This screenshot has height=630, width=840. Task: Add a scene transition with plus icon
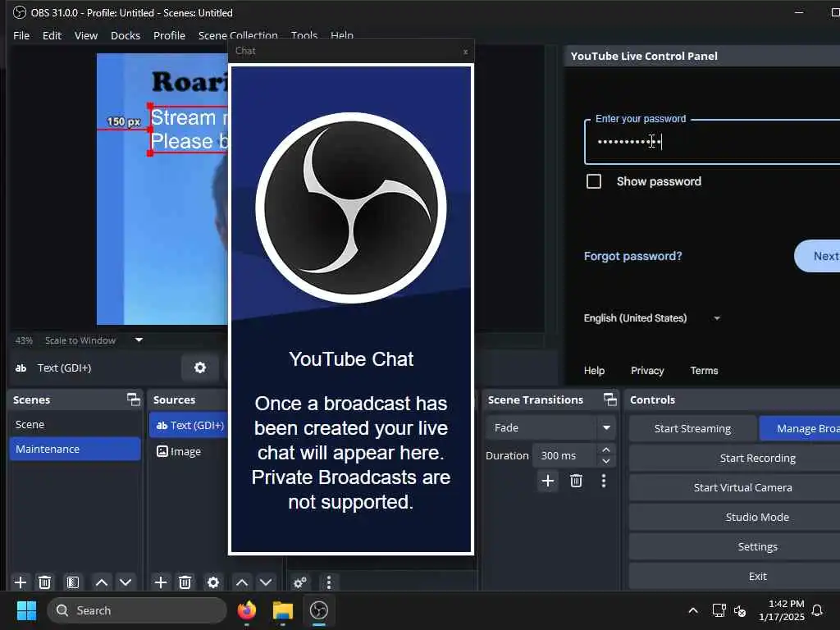point(547,481)
